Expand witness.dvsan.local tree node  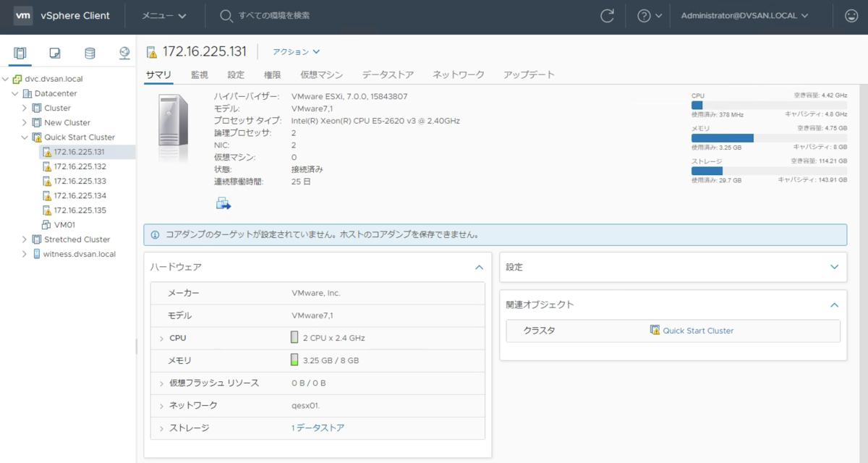pyautogui.click(x=25, y=254)
